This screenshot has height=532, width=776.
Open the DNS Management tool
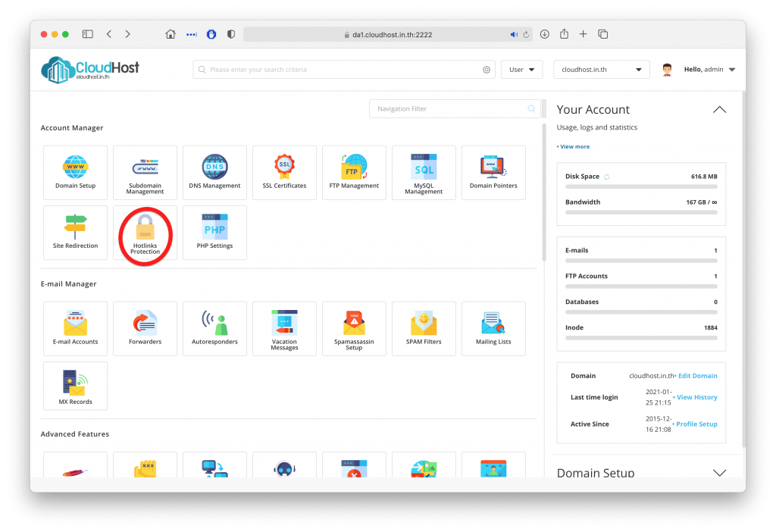click(214, 172)
